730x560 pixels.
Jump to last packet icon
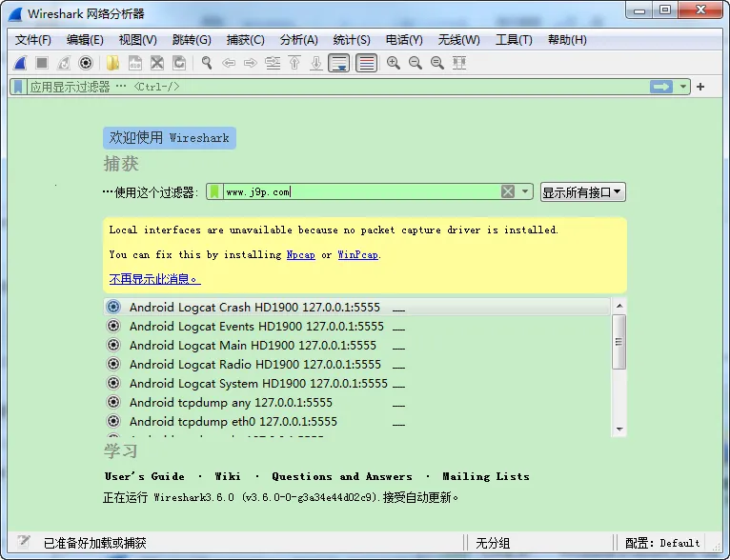316,63
